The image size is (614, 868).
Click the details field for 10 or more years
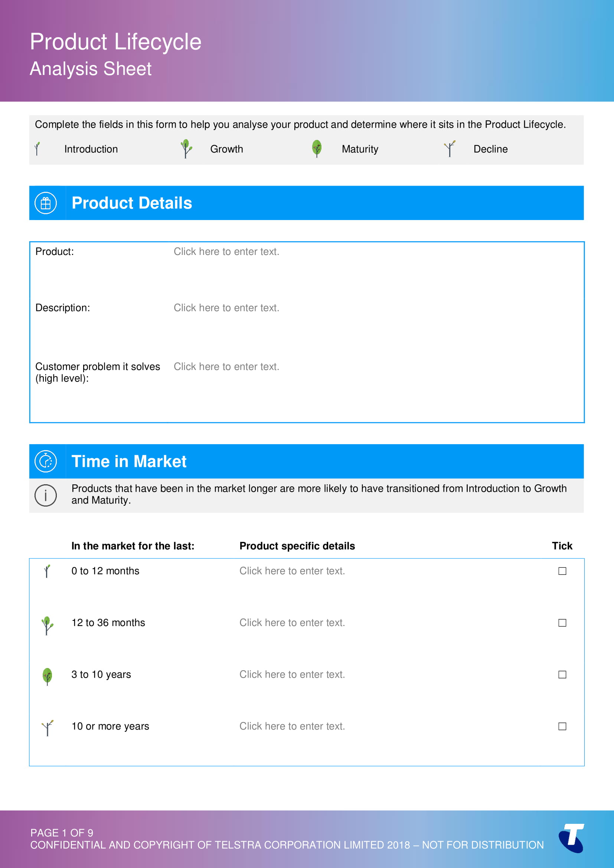(292, 727)
